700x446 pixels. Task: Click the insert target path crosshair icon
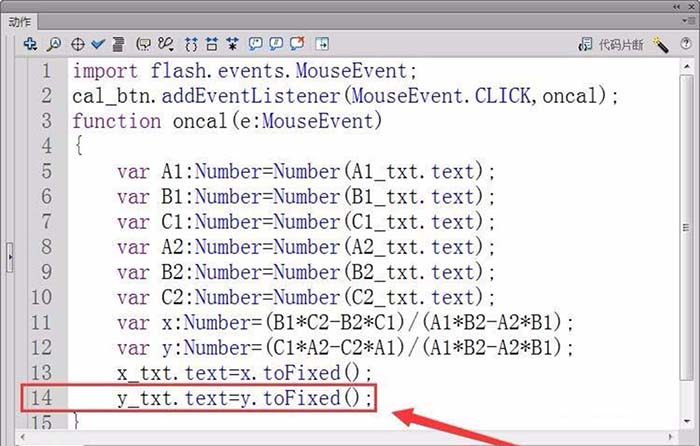click(78, 44)
